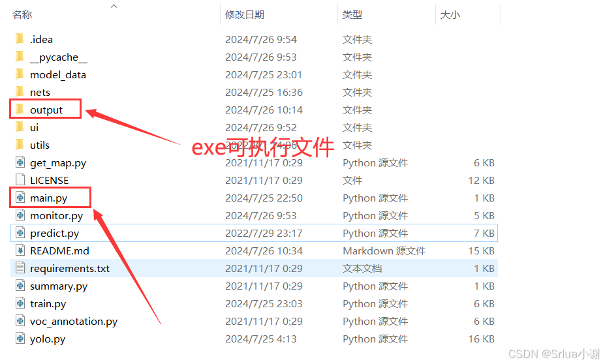603x364 pixels.
Task: Click the train.py Python file icon
Action: pyautogui.click(x=20, y=303)
